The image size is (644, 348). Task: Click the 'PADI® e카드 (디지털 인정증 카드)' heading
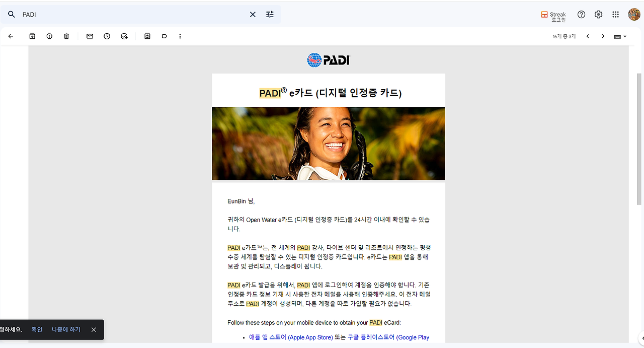click(331, 93)
